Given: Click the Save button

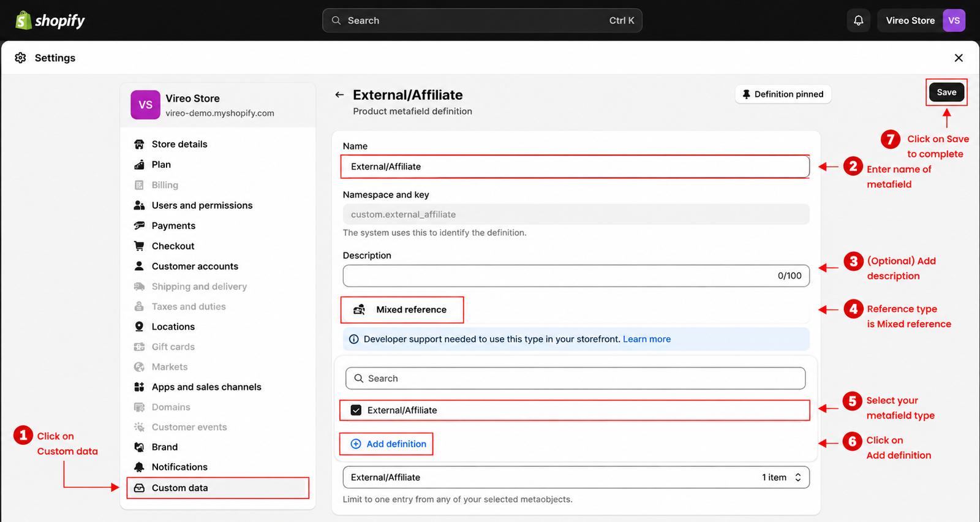Looking at the screenshot, I should (x=946, y=92).
